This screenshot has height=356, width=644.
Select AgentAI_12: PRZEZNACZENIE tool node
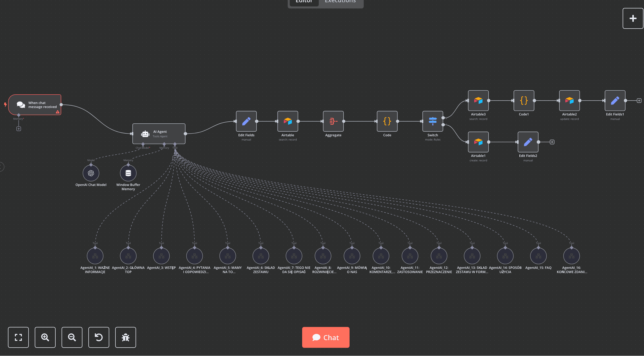439,256
